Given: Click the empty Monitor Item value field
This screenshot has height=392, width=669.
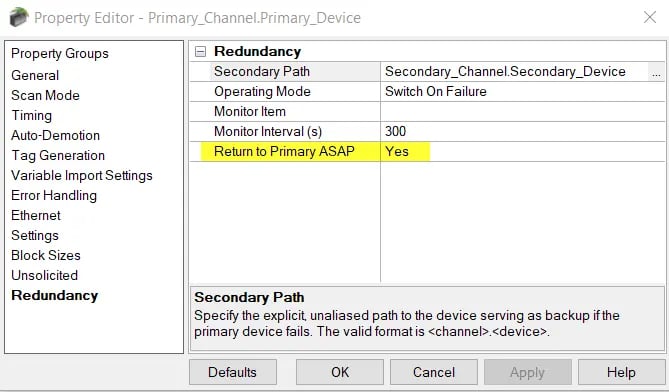Looking at the screenshot, I should pyautogui.click(x=523, y=112).
